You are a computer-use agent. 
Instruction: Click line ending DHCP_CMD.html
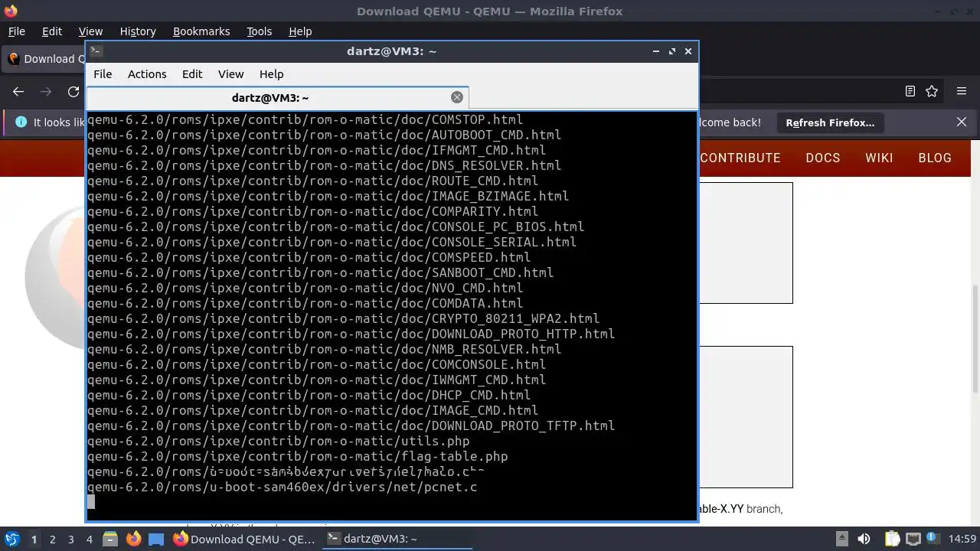coord(309,395)
